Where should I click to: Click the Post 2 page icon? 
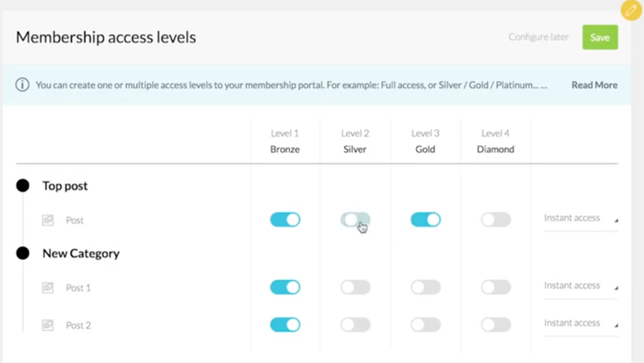click(x=48, y=326)
